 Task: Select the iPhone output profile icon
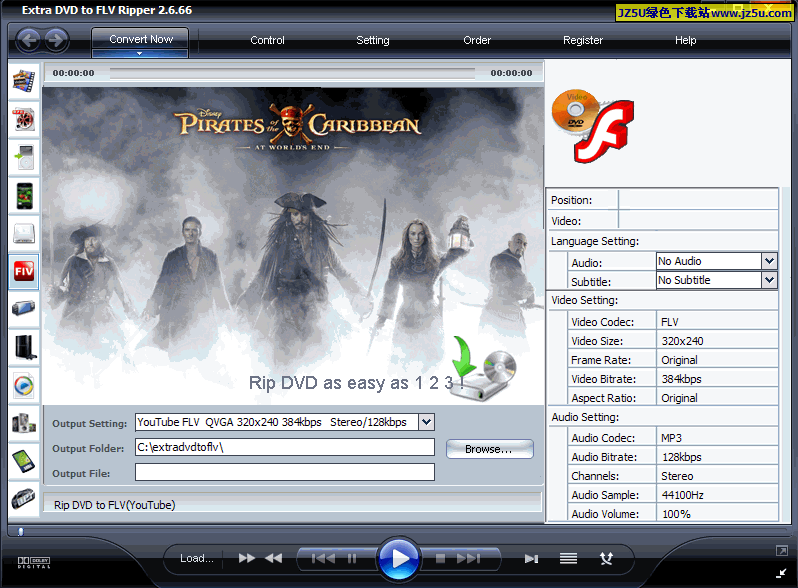[23, 195]
